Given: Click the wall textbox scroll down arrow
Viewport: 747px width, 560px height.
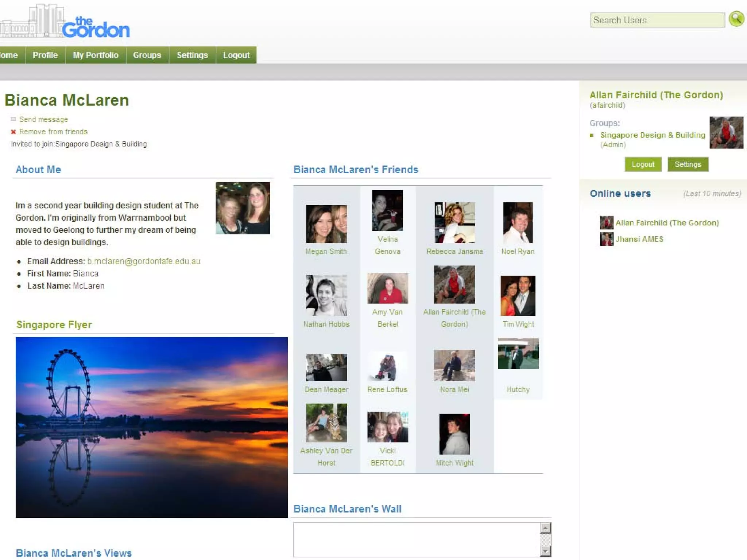Looking at the screenshot, I should click(545, 551).
